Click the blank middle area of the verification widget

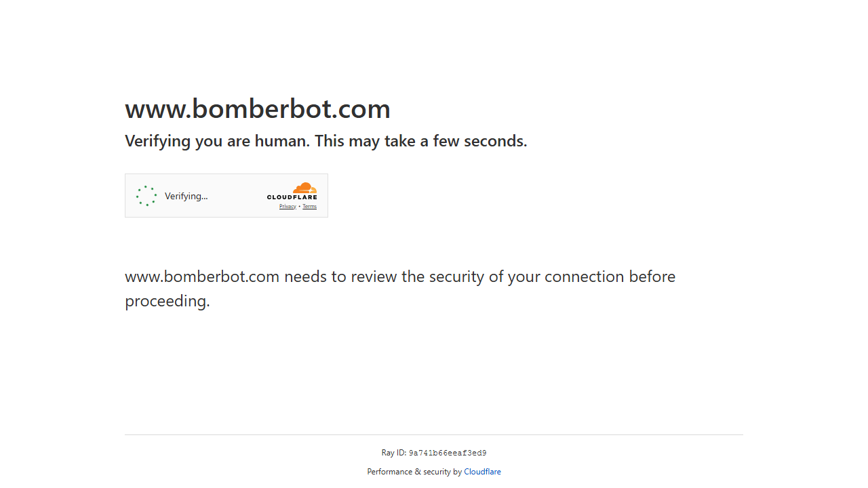[236, 196]
